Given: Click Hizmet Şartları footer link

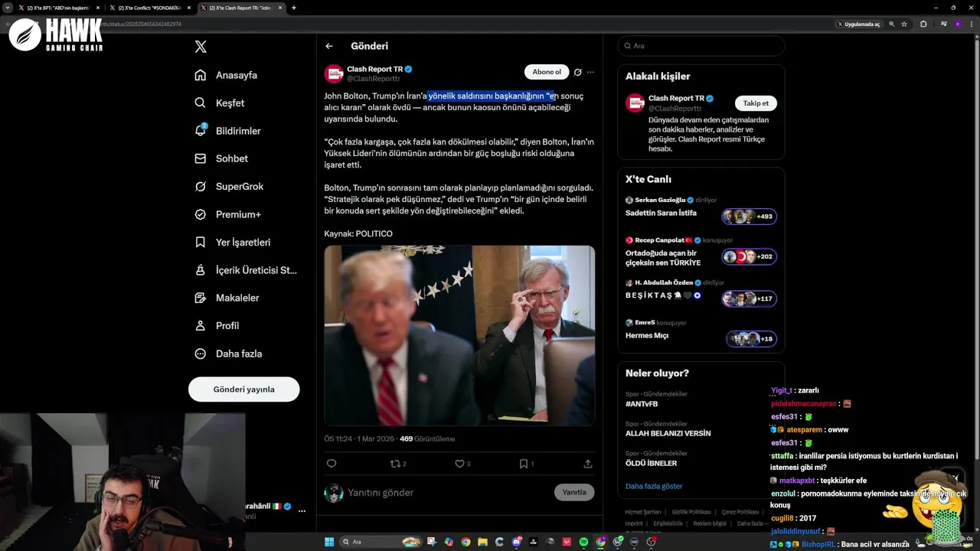Looking at the screenshot, I should coord(643,512).
